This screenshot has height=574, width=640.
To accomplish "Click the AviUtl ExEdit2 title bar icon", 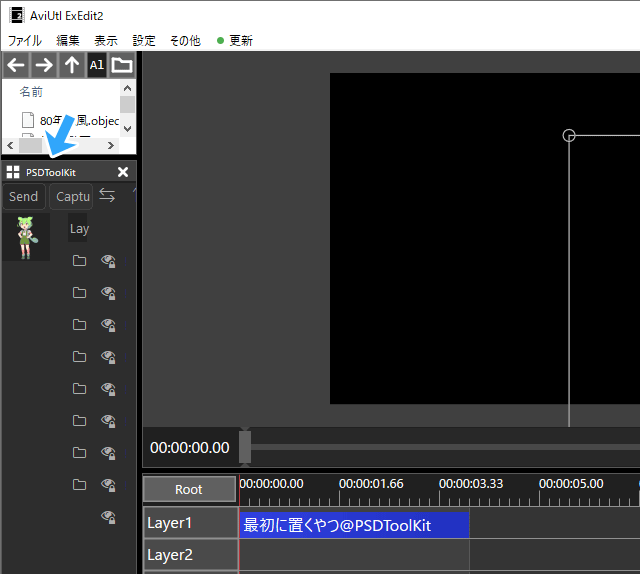I will 17,16.
